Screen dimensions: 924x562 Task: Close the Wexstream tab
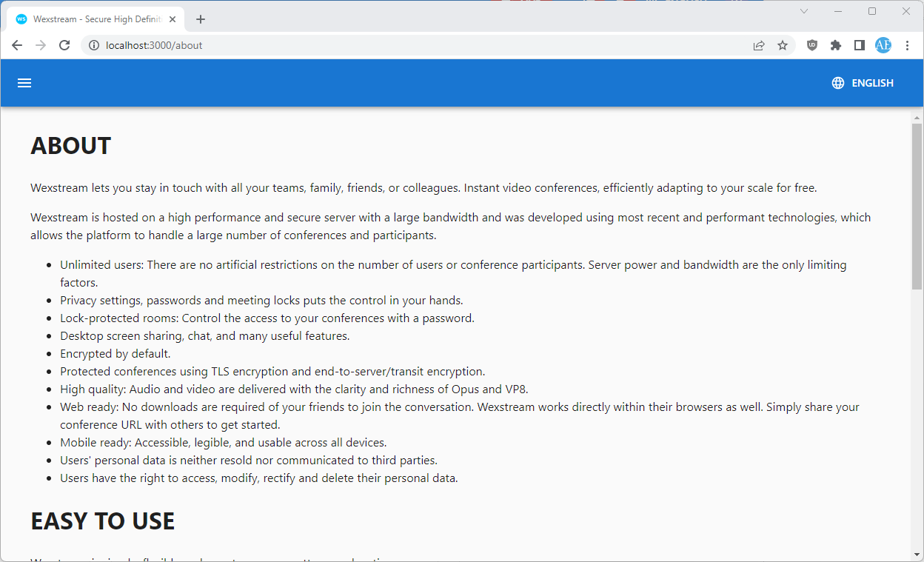173,19
